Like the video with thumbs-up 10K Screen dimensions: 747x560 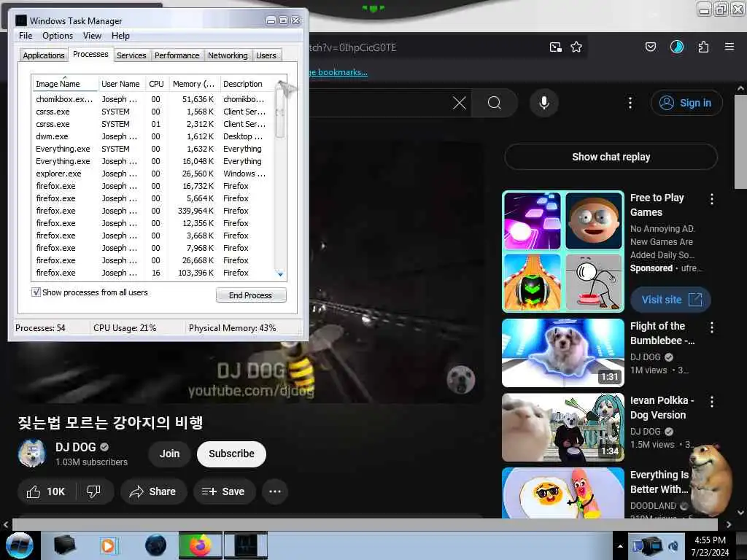coord(46,491)
